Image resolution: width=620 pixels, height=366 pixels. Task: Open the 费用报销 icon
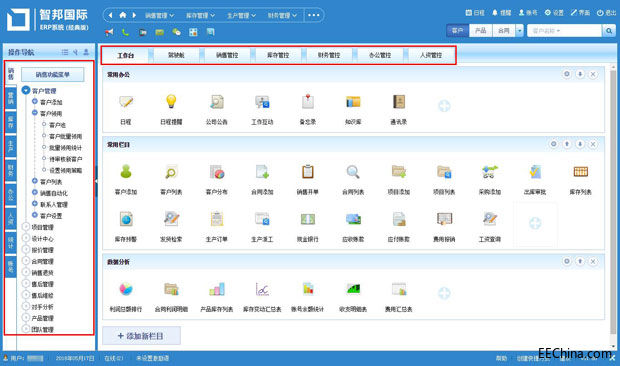(444, 219)
